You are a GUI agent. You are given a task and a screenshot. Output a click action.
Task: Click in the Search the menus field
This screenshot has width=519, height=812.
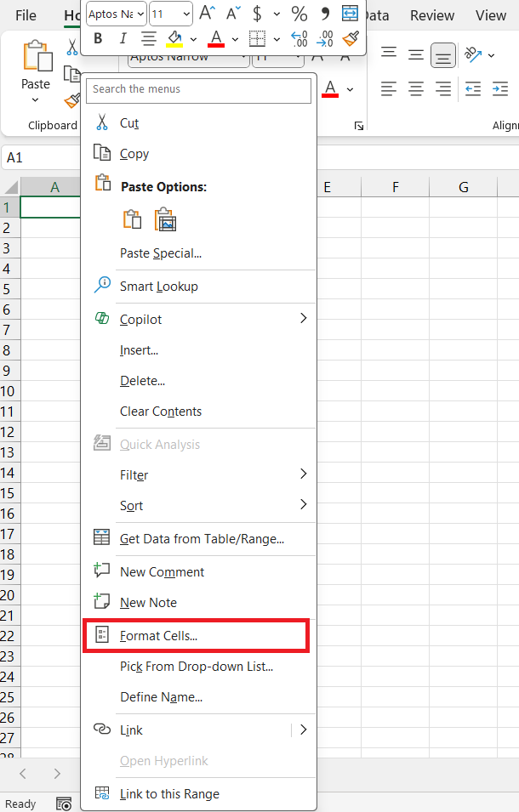pyautogui.click(x=198, y=89)
